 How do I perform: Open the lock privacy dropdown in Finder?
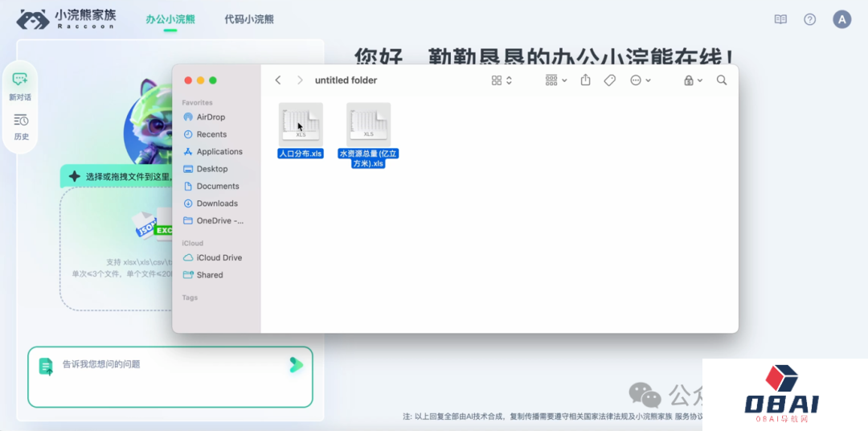(x=692, y=80)
